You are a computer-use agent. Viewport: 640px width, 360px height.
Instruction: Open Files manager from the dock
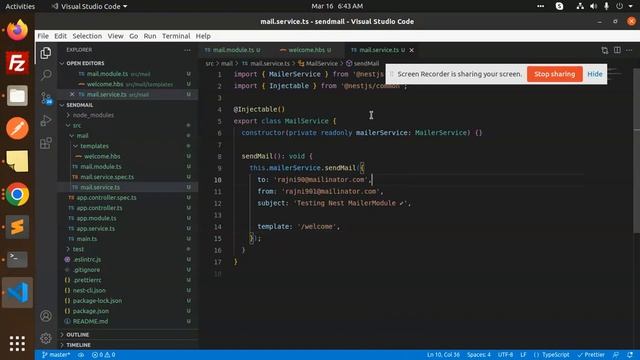tap(17, 96)
